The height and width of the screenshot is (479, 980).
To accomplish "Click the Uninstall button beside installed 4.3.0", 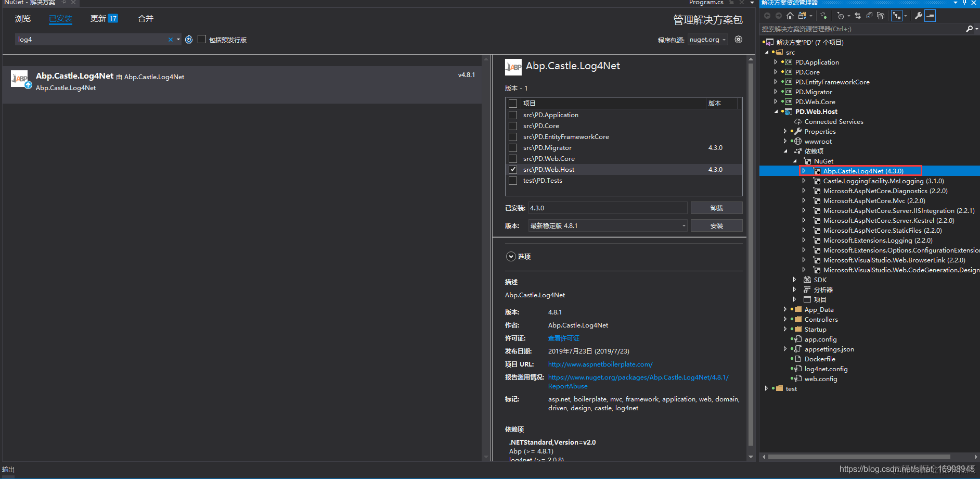I will tap(716, 208).
